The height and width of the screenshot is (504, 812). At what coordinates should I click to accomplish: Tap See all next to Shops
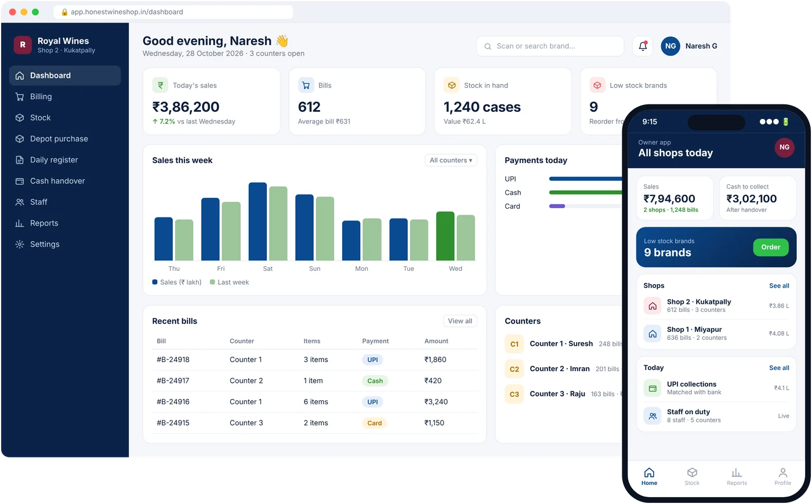[x=779, y=286]
